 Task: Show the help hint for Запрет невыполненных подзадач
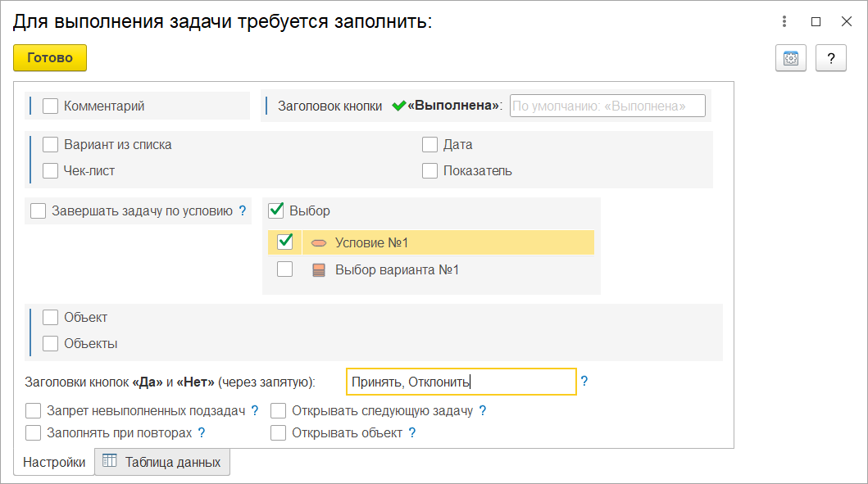point(255,410)
